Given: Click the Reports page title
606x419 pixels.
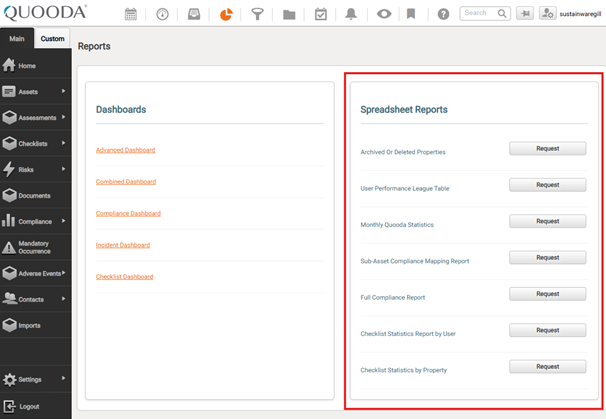Looking at the screenshot, I should coord(94,46).
